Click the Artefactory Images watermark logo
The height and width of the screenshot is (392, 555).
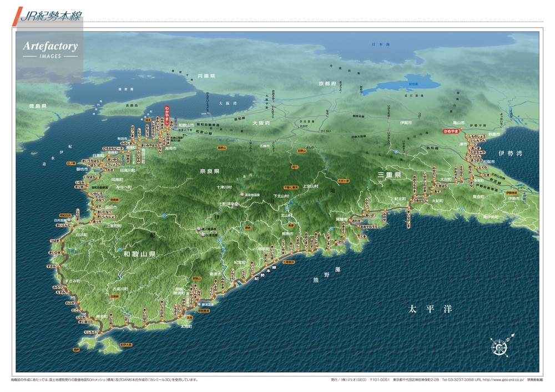(50, 49)
